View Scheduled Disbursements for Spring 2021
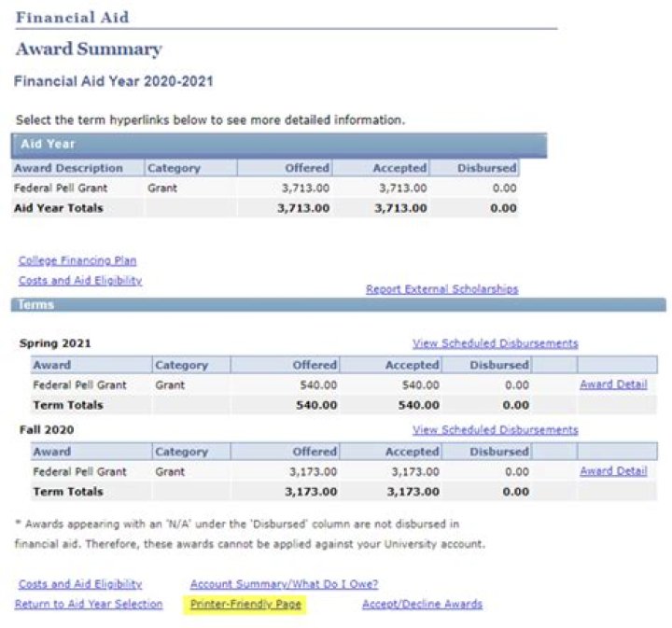The height and width of the screenshot is (628, 672). pos(495,343)
